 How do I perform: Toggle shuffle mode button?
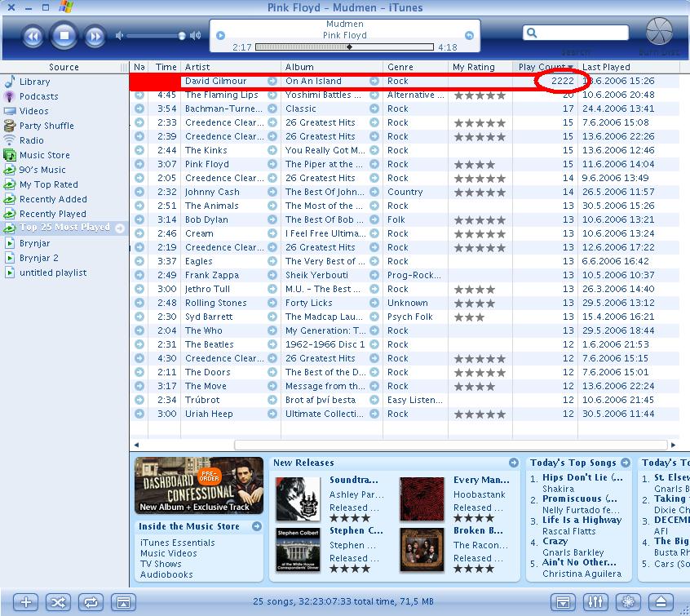point(58,602)
